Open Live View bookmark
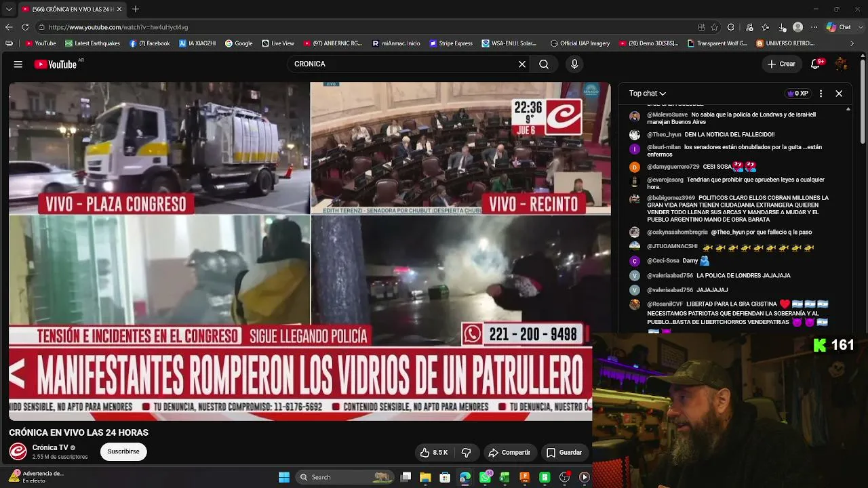The image size is (868, 488). [278, 43]
